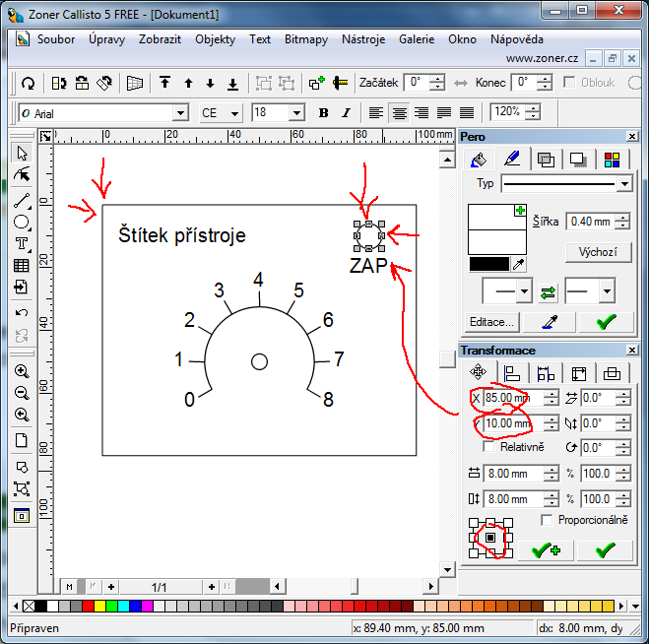
Task: Click the vertical scrollbar down arrow
Action: (447, 570)
